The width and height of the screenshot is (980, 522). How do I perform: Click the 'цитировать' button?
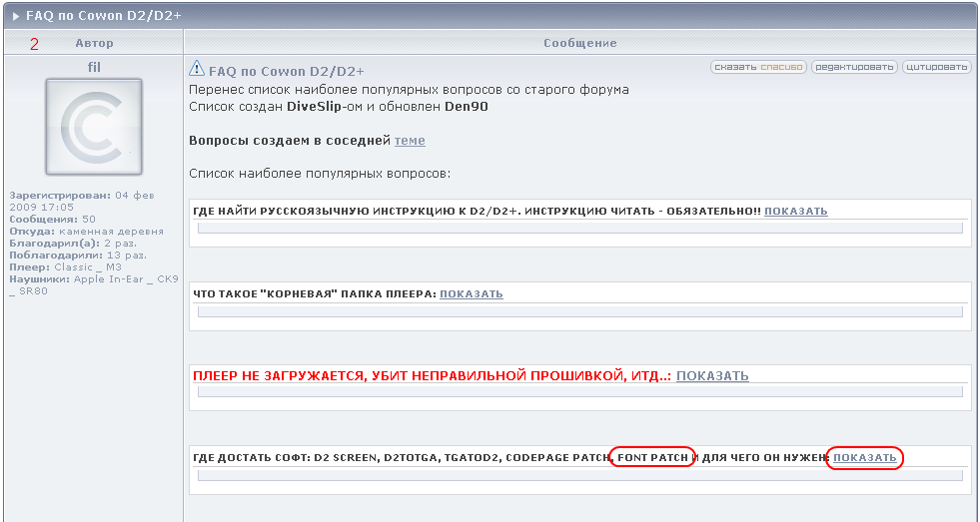tap(937, 67)
